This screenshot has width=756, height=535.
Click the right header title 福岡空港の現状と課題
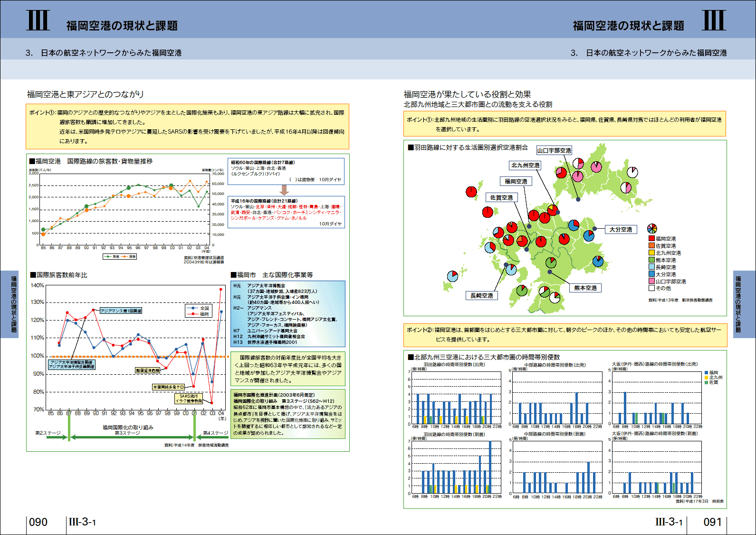pyautogui.click(x=629, y=26)
